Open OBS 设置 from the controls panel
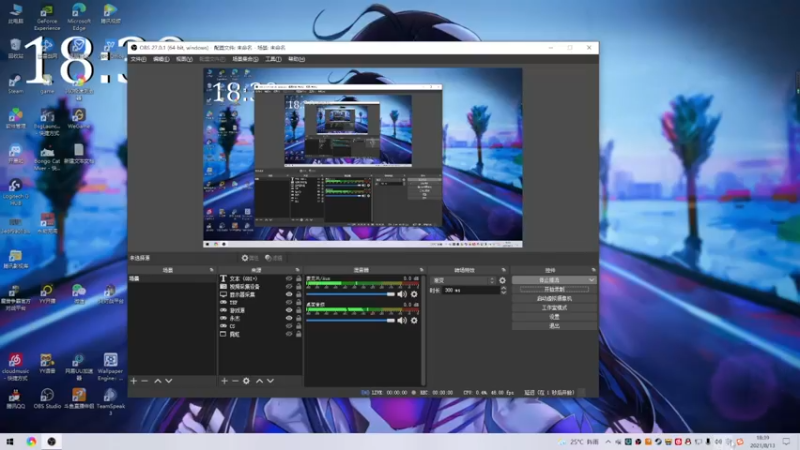 (x=554, y=317)
